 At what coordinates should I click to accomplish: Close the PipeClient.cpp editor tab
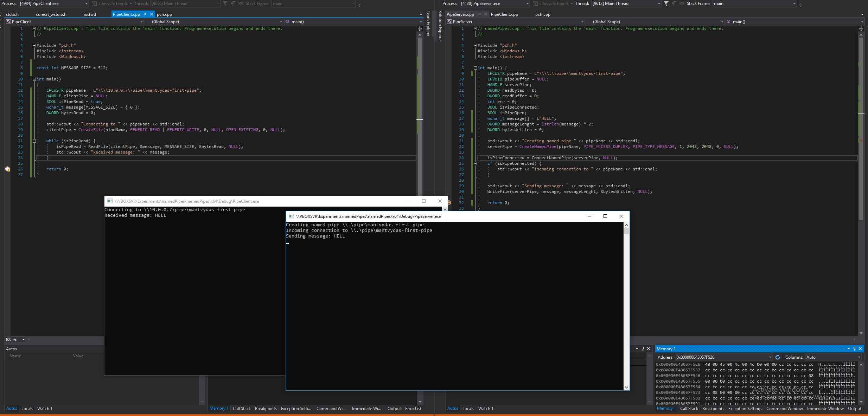tap(152, 14)
